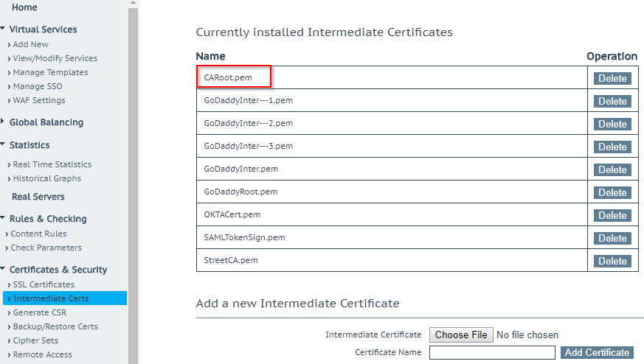Select the GoDaddyInter.pem name cell
This screenshot has width=644, height=364.
click(392, 169)
